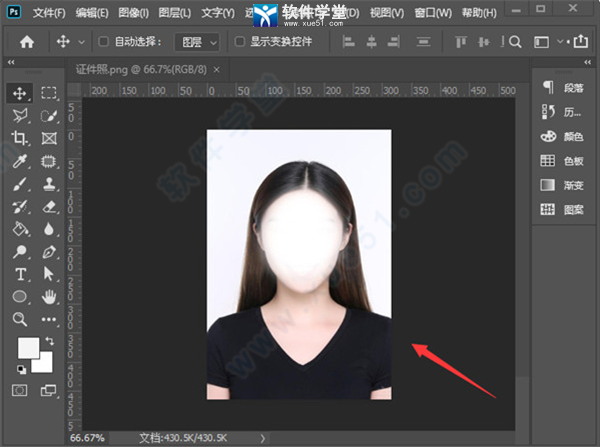Select the Eyedropper tool
Viewport: 600px width, 447px height.
coord(20,161)
